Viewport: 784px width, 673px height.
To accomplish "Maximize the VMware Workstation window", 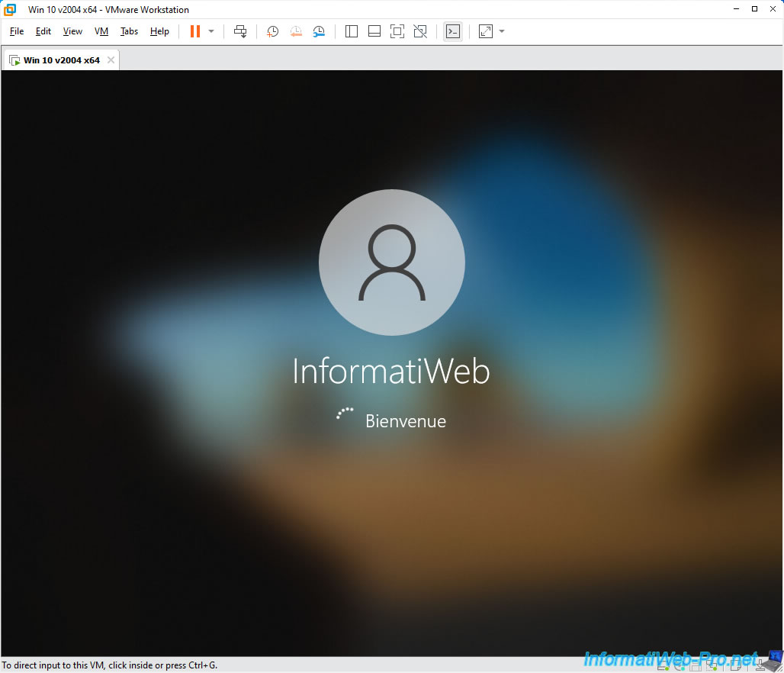I will pos(754,9).
